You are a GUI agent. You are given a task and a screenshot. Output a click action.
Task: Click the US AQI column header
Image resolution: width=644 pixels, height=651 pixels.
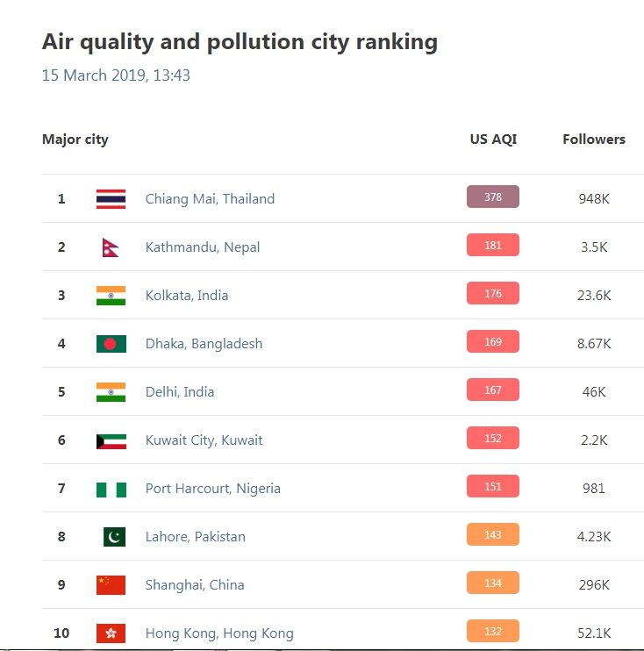[493, 139]
